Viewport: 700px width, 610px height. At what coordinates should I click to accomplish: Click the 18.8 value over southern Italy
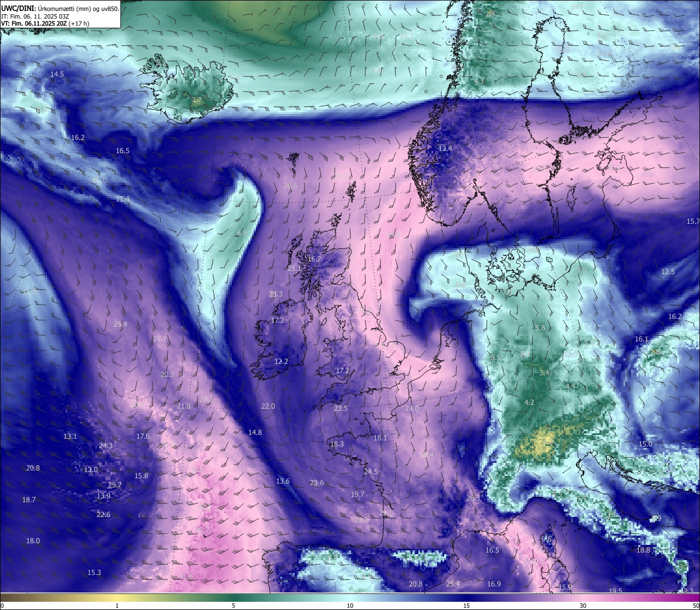643,550
